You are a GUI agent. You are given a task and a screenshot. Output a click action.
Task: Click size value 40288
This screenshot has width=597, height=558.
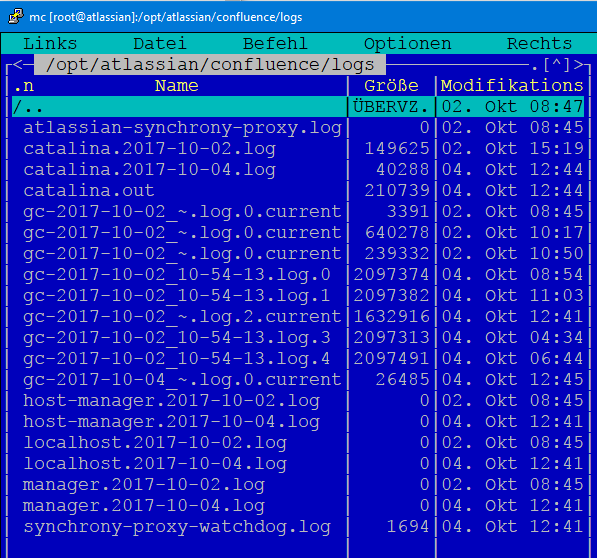tap(402, 169)
